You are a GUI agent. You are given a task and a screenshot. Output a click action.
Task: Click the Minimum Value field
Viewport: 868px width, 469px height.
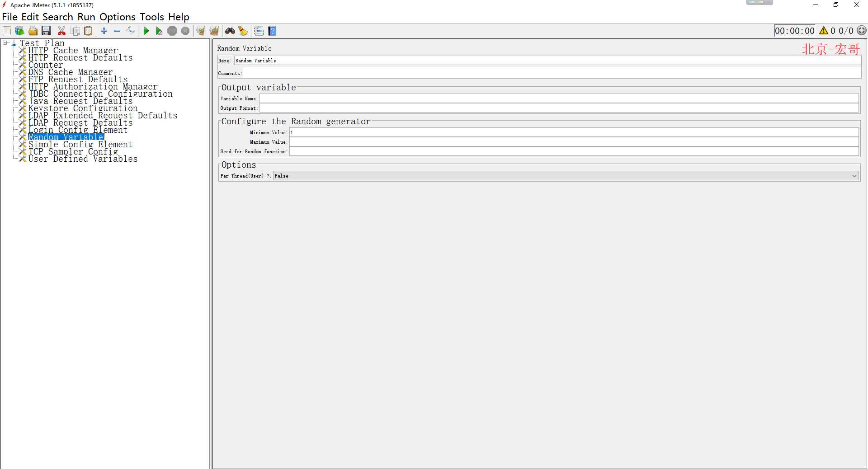(x=574, y=132)
